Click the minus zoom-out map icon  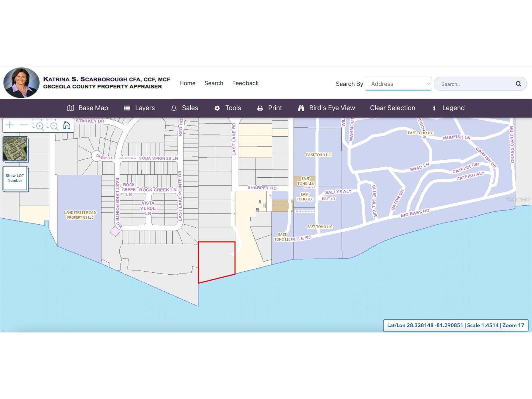(24, 125)
